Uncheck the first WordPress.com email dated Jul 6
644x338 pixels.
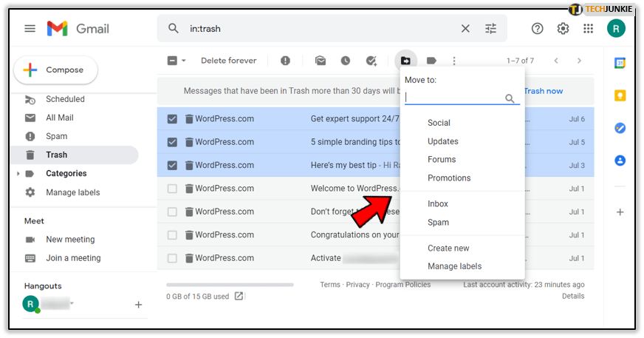tap(172, 119)
